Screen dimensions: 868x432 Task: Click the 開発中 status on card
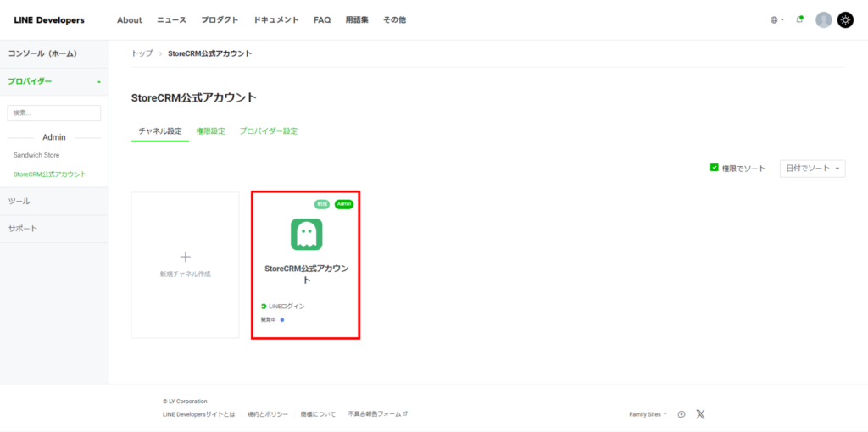coord(269,319)
